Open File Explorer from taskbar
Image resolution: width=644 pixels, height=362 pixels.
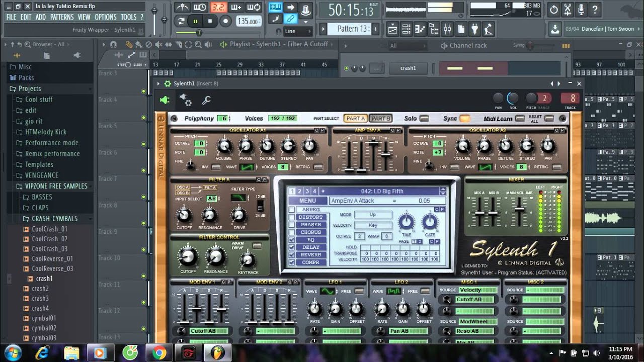tap(71, 352)
